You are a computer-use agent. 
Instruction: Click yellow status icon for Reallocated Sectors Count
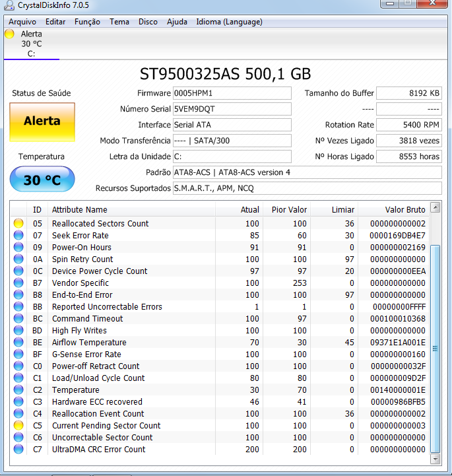18,223
